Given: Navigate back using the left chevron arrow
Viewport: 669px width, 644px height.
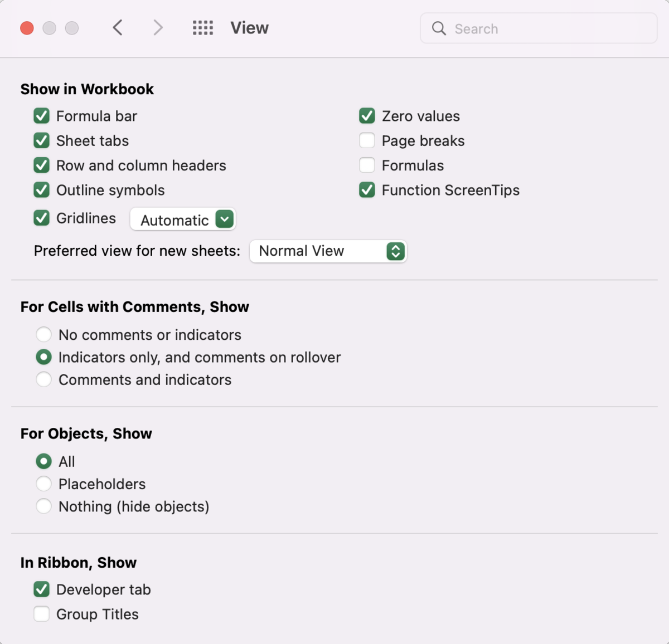Looking at the screenshot, I should 118,27.
